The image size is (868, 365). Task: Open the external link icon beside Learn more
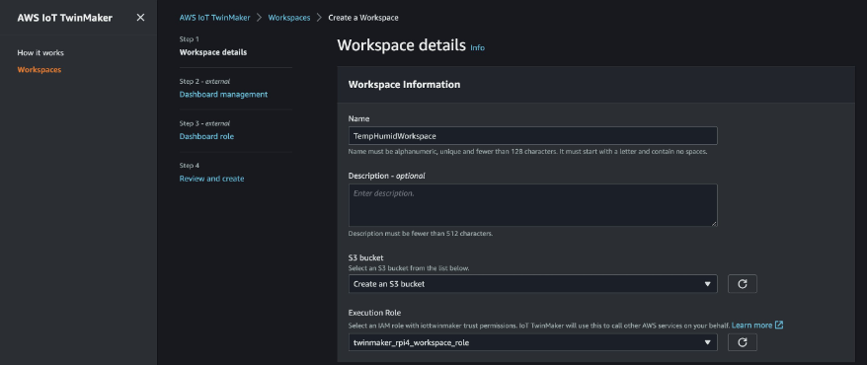click(x=779, y=325)
